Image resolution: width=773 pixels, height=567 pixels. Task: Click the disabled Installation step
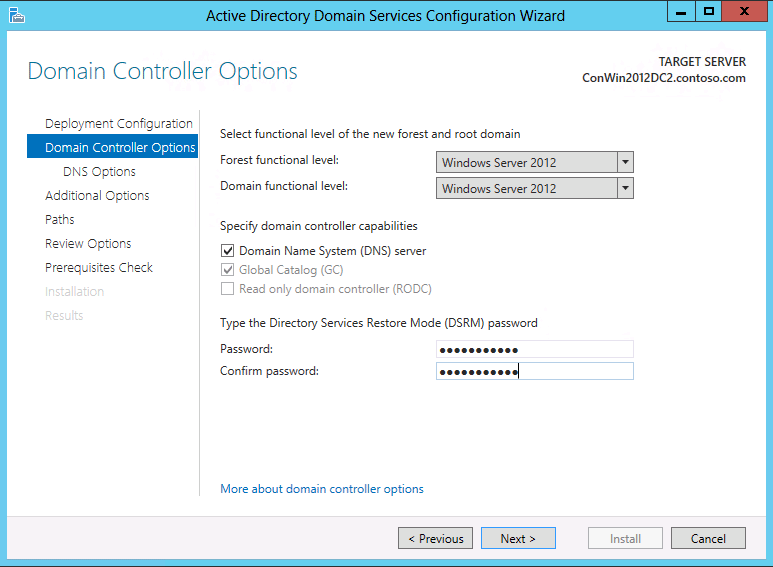pos(74,291)
